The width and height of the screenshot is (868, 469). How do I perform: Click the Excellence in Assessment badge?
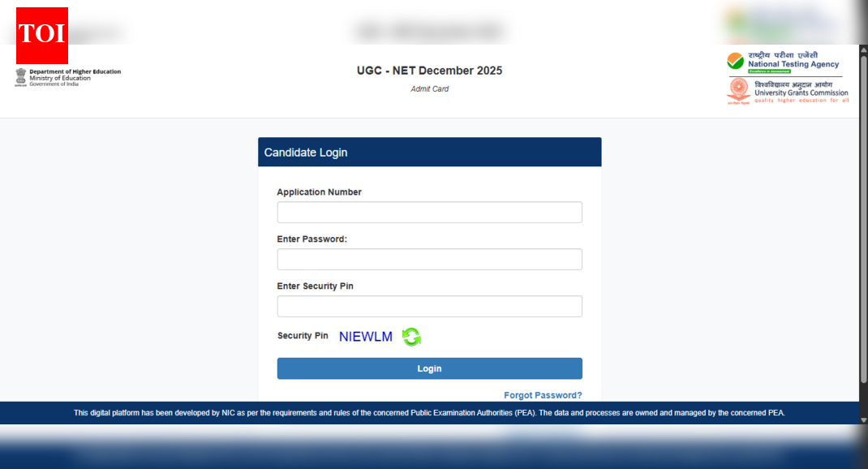coord(769,71)
